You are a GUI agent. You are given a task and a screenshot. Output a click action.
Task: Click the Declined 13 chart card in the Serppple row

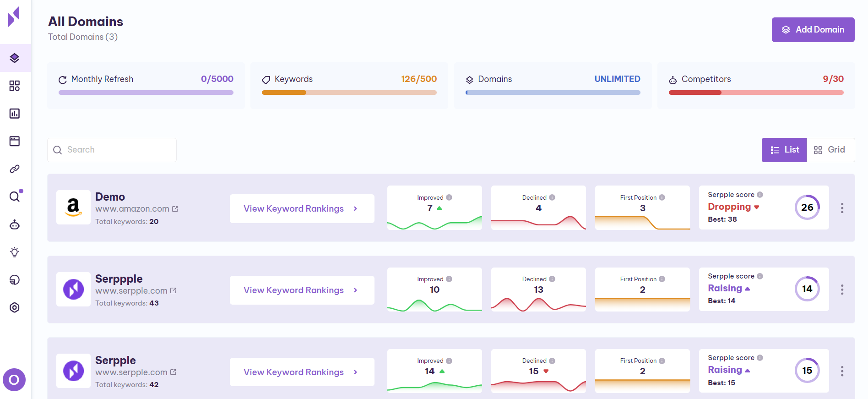(x=538, y=290)
